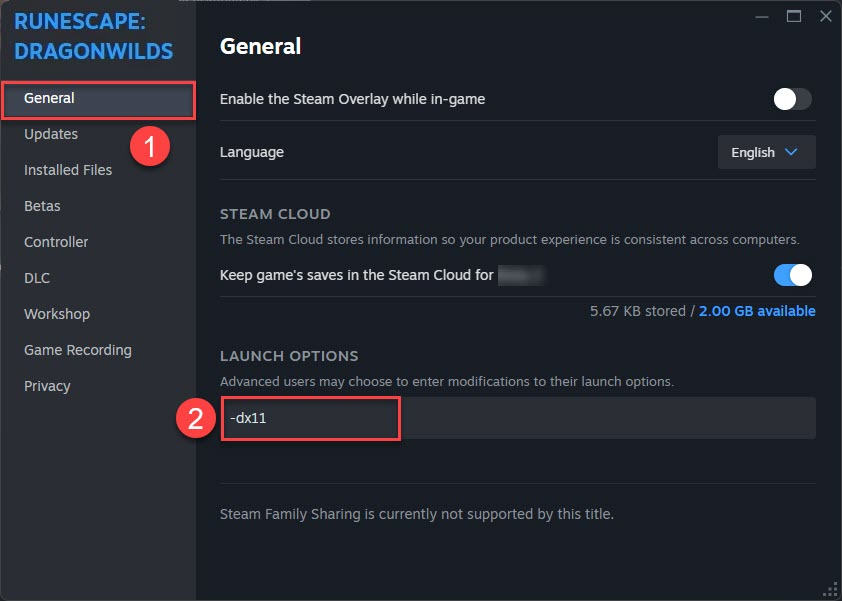Disable Steam Cloud saves for this game
842x601 pixels.
click(791, 275)
